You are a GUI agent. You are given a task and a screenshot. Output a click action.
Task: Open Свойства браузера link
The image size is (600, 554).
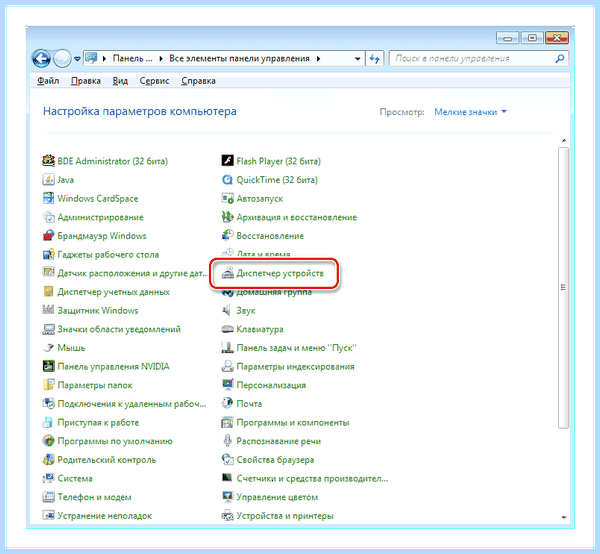(x=275, y=459)
